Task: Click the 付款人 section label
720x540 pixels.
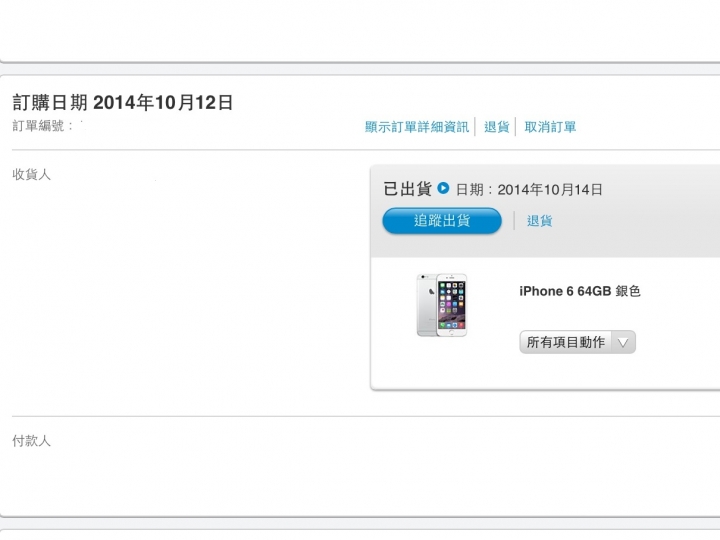Action: 31,441
